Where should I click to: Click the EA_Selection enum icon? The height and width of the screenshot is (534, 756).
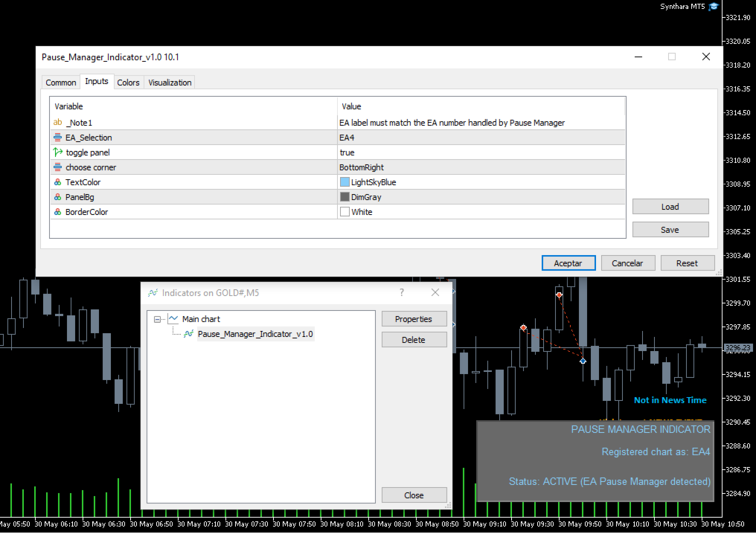pos(57,138)
